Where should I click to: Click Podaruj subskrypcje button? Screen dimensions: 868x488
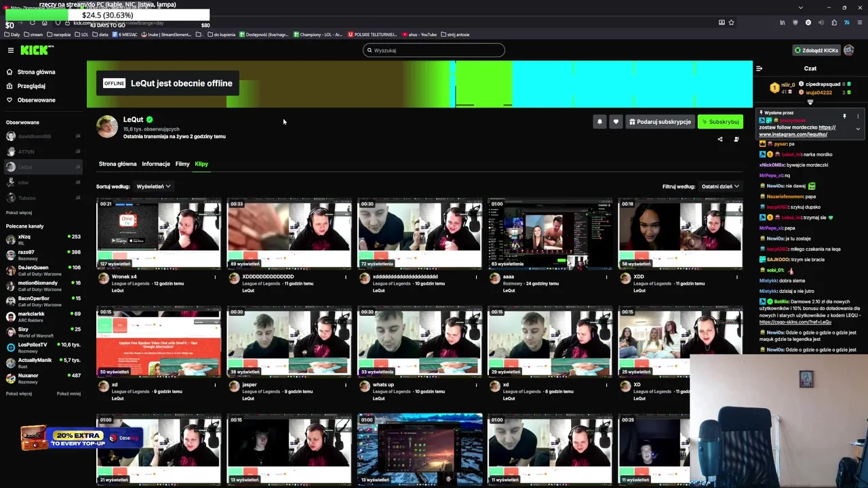tap(660, 122)
